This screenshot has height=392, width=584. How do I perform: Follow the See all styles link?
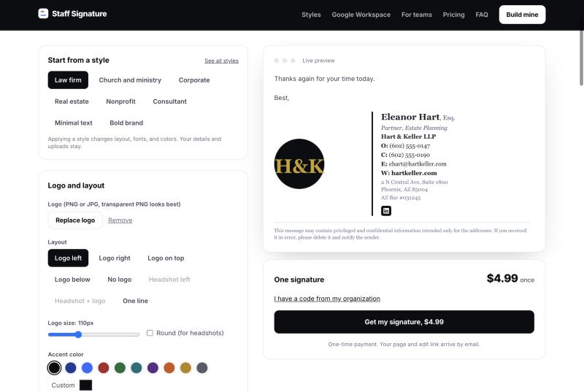coord(221,61)
